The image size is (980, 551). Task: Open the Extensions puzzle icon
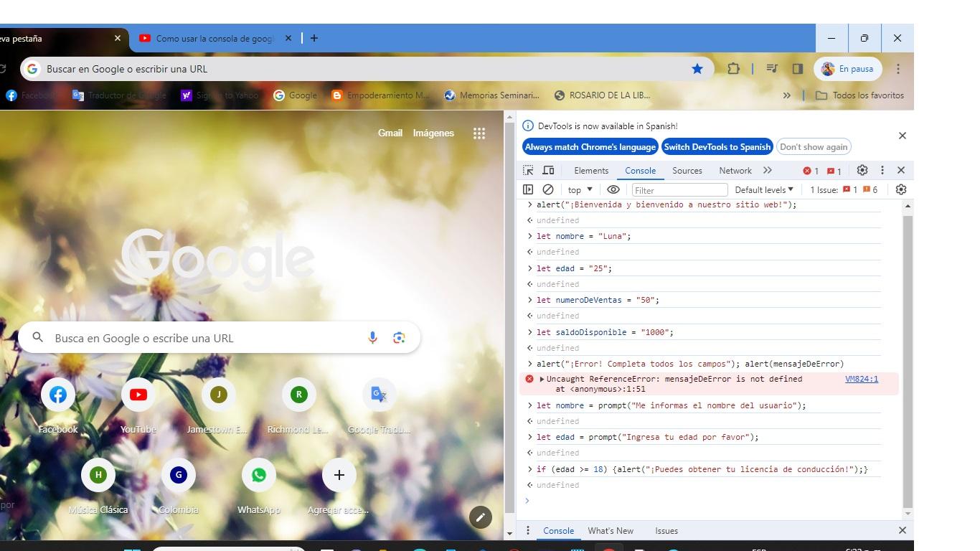coord(733,69)
